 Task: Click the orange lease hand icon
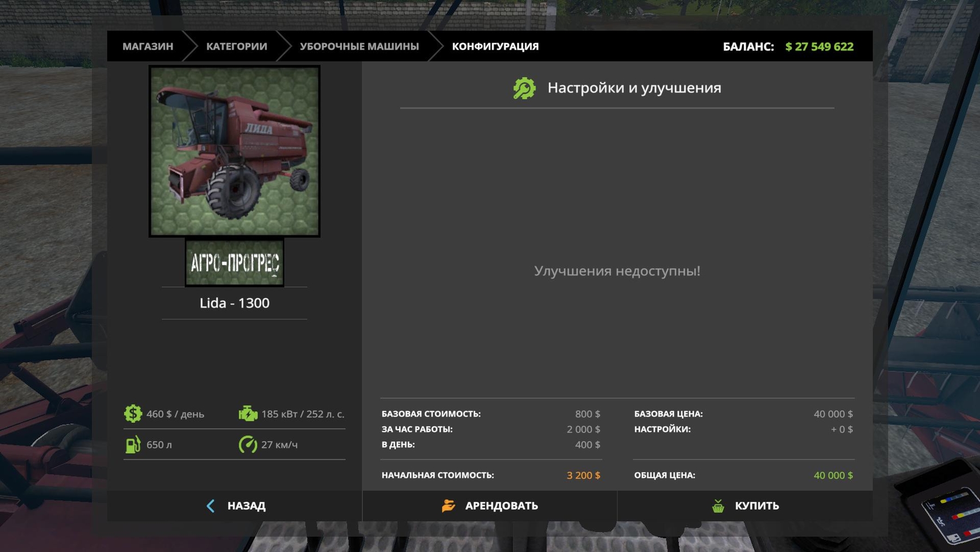coord(448,506)
